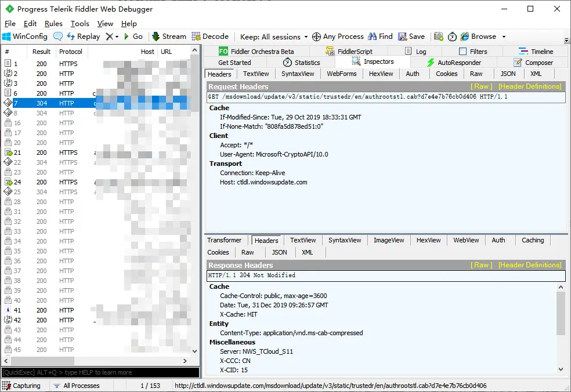Click Header Definitions link in Request Headers
This screenshot has height=392, width=571.
530,86
